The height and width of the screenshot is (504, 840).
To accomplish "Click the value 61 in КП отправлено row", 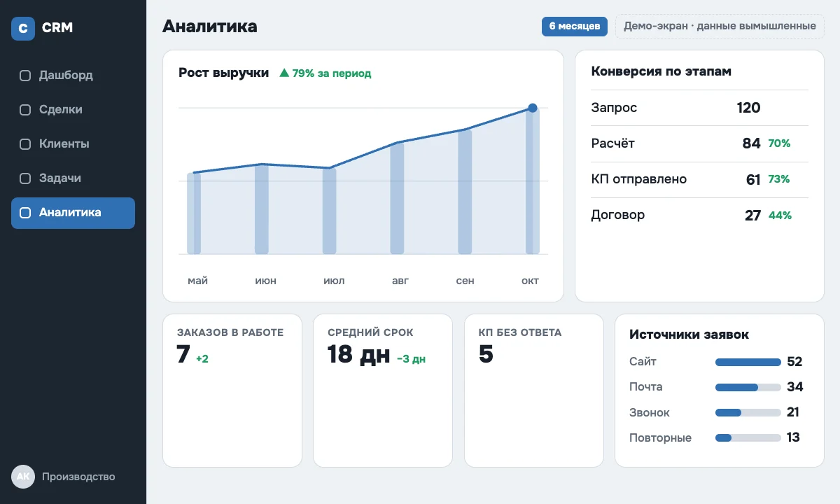I will click(x=753, y=180).
